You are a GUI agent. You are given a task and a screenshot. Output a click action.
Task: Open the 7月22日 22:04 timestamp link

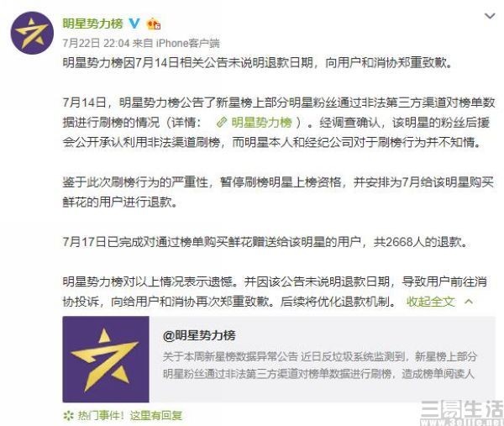[96, 43]
